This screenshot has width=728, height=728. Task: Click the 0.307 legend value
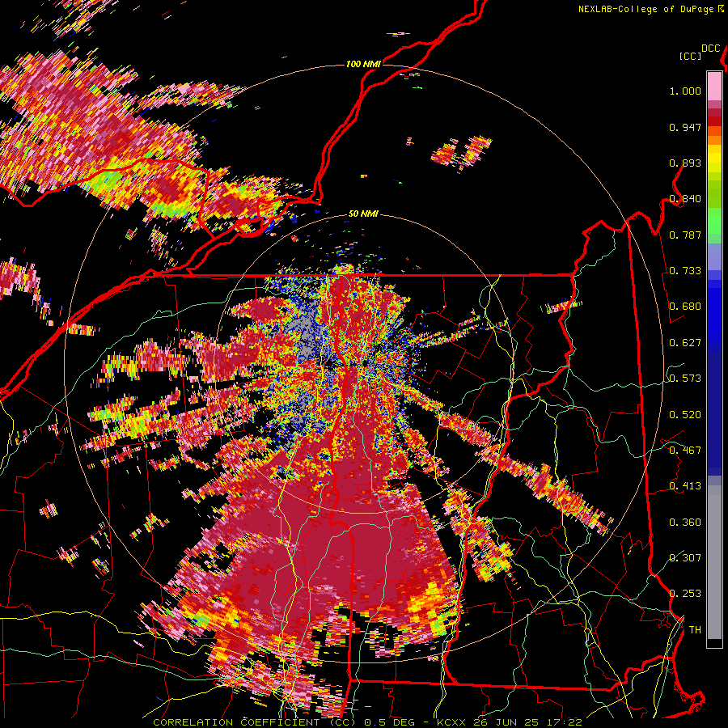(x=685, y=558)
